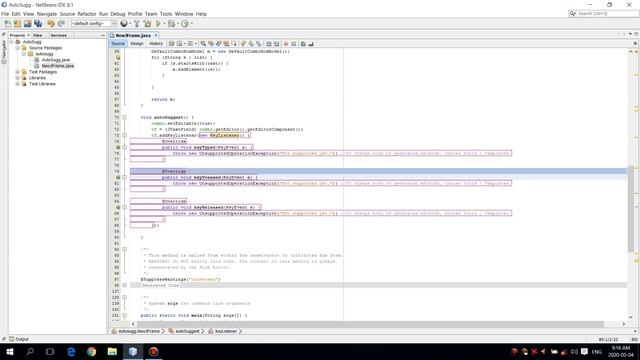This screenshot has width=640, height=360.
Task: Open File Explorer from the taskbar
Action: click(112, 351)
